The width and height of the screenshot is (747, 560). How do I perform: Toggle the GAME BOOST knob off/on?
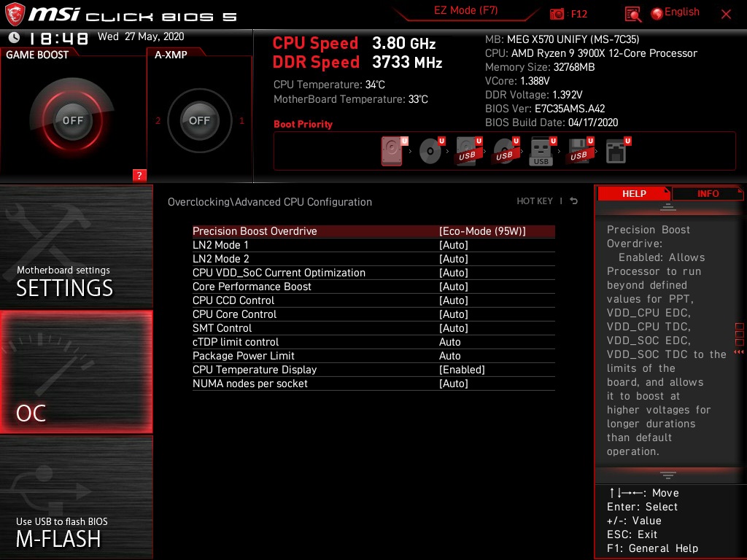72,120
